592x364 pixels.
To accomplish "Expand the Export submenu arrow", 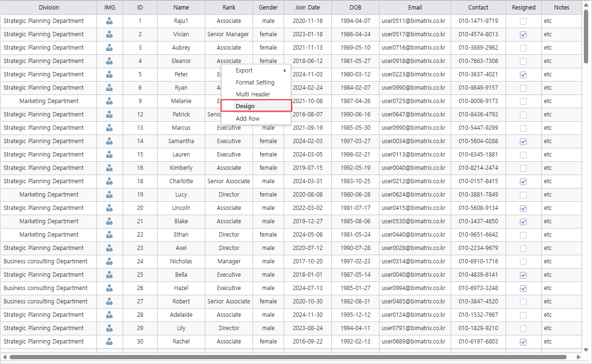I will 285,71.
